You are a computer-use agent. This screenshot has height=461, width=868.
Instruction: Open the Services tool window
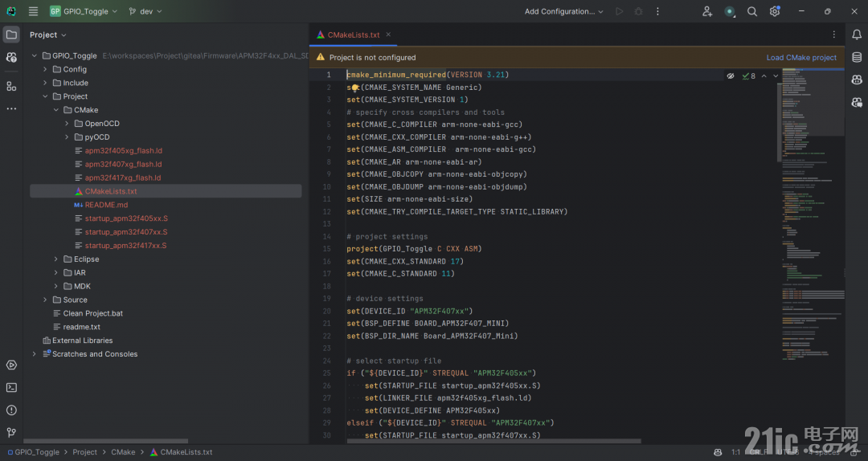click(11, 365)
